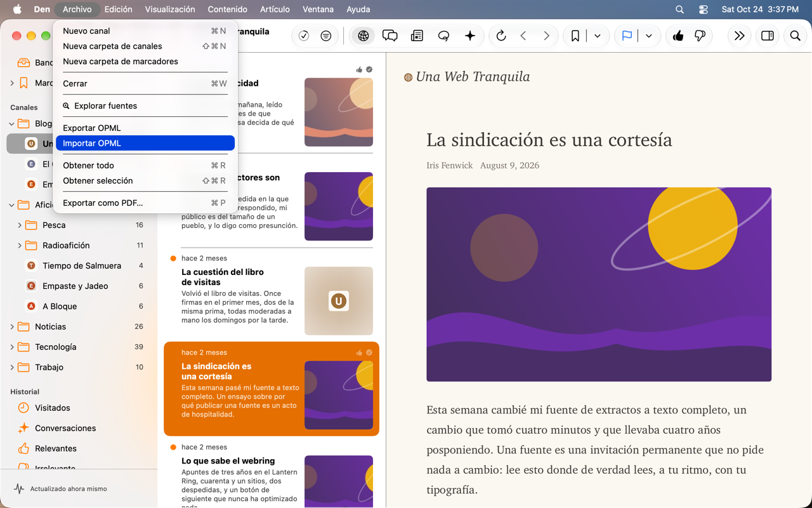Select the Tiempo de Salmuera channel icon

pos(31,265)
